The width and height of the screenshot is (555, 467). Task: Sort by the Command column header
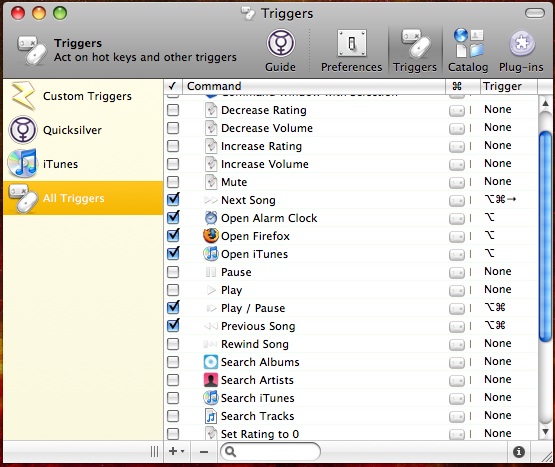pyautogui.click(x=314, y=86)
